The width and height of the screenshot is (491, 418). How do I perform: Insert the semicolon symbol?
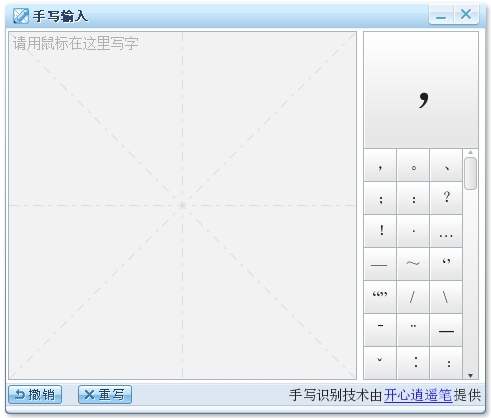(380, 198)
